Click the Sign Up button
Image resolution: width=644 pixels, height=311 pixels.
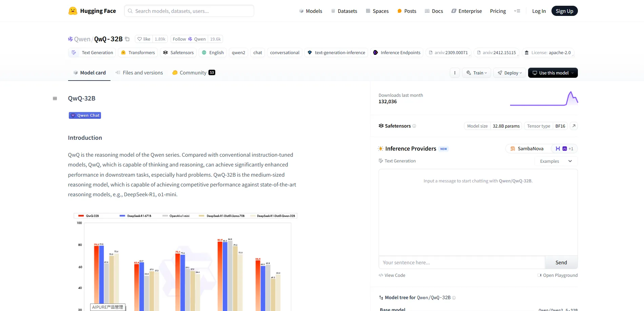coord(564,11)
